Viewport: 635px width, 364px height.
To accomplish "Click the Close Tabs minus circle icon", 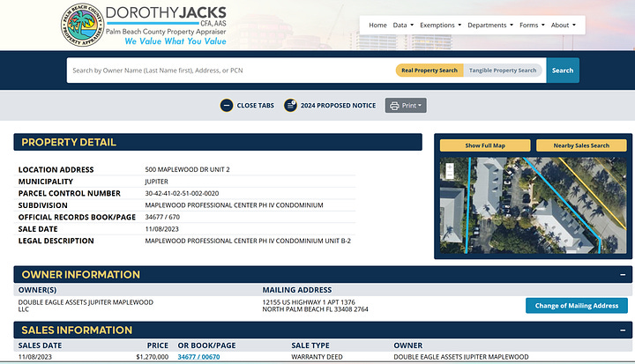I will pos(227,106).
